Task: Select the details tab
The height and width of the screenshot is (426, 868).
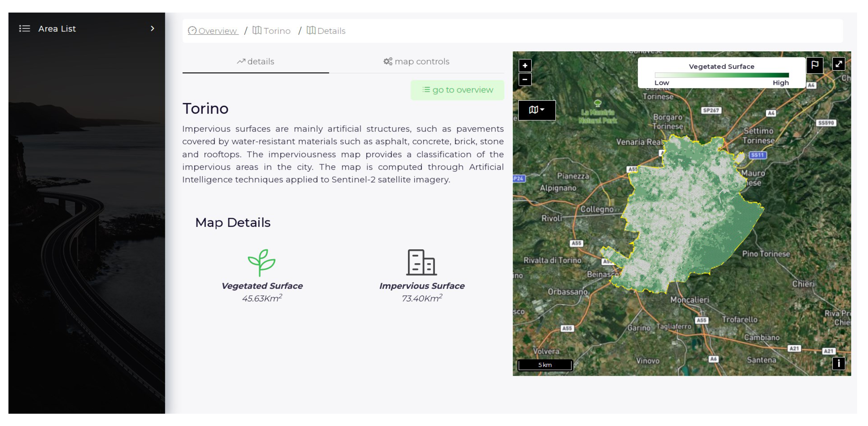Action: (x=256, y=62)
